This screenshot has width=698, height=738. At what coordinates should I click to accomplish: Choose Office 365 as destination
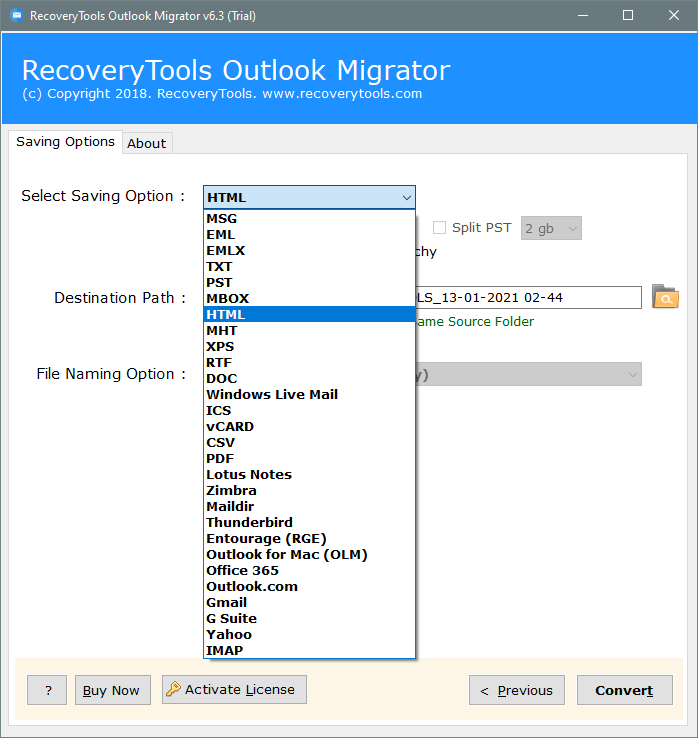tap(309, 570)
